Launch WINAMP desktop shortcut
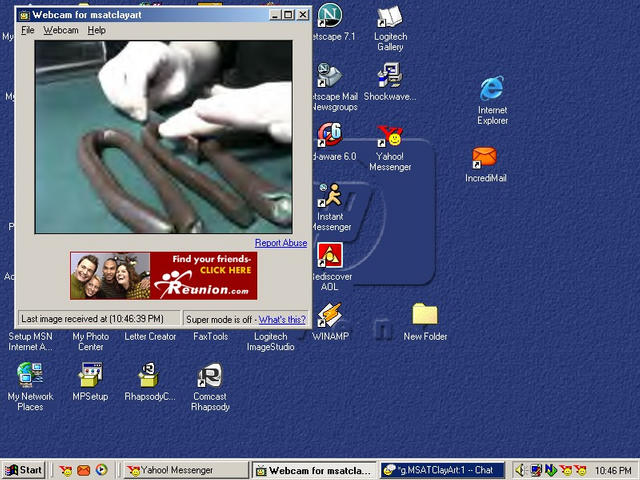640x480 pixels. pos(330,314)
